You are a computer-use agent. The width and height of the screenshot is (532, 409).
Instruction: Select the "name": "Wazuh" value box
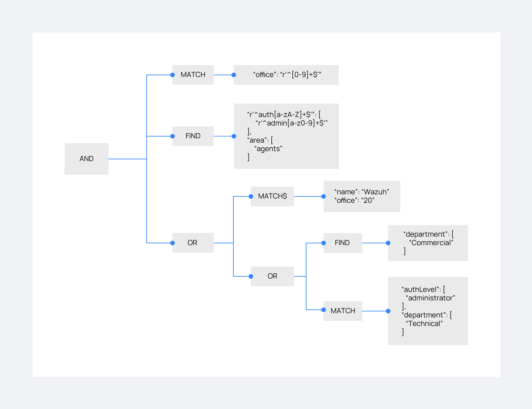click(x=362, y=196)
